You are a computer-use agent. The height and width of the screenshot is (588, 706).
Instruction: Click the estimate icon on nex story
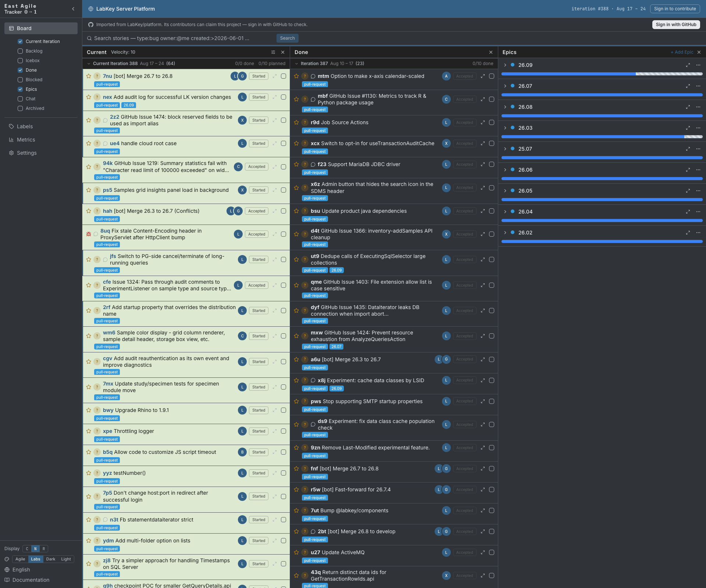(97, 97)
